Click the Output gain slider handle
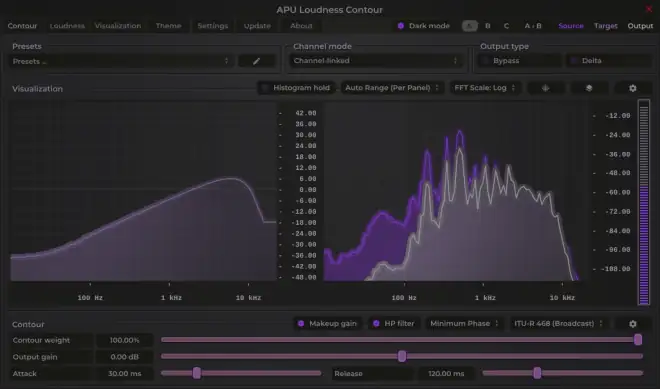Viewport: 660px width, 389px height. [x=402, y=356]
